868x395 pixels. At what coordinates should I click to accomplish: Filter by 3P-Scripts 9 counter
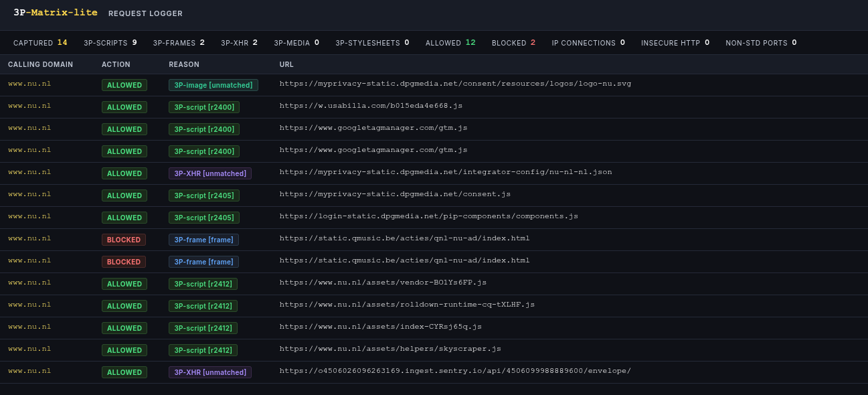(110, 43)
